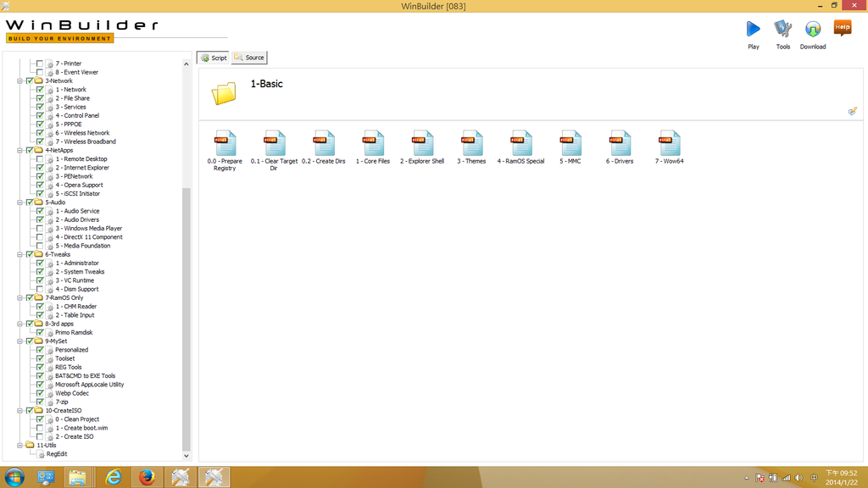
Task: Click the volume icon in system tray
Action: (x=798, y=478)
